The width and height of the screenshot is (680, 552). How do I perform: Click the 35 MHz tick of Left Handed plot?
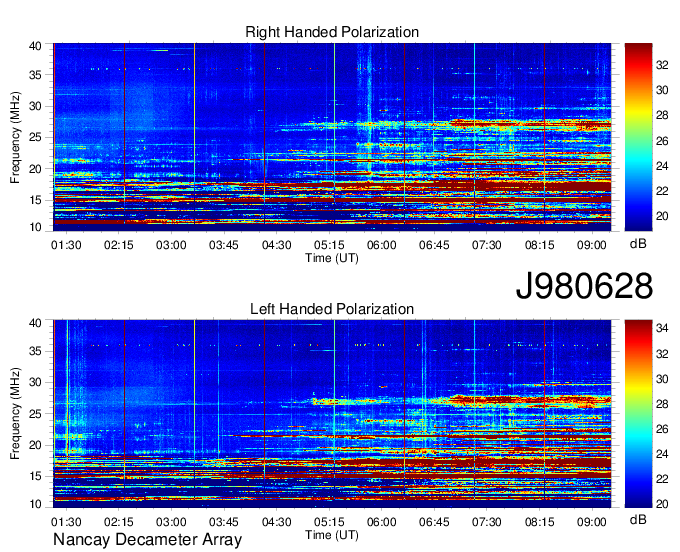[35, 351]
